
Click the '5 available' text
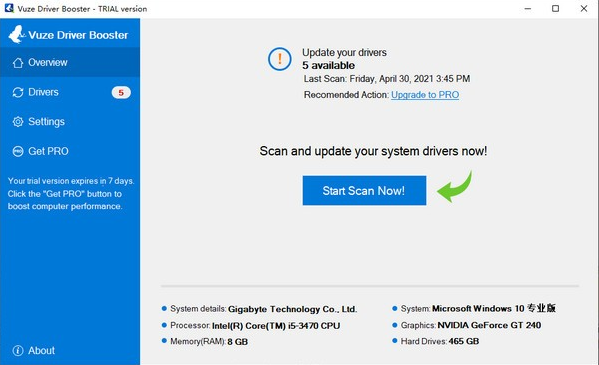point(329,65)
